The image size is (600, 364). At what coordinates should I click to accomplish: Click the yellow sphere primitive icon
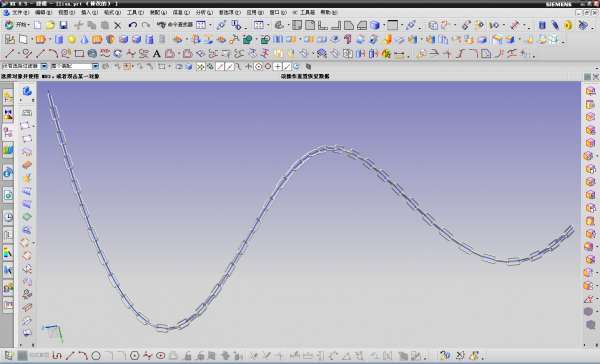(x=72, y=39)
